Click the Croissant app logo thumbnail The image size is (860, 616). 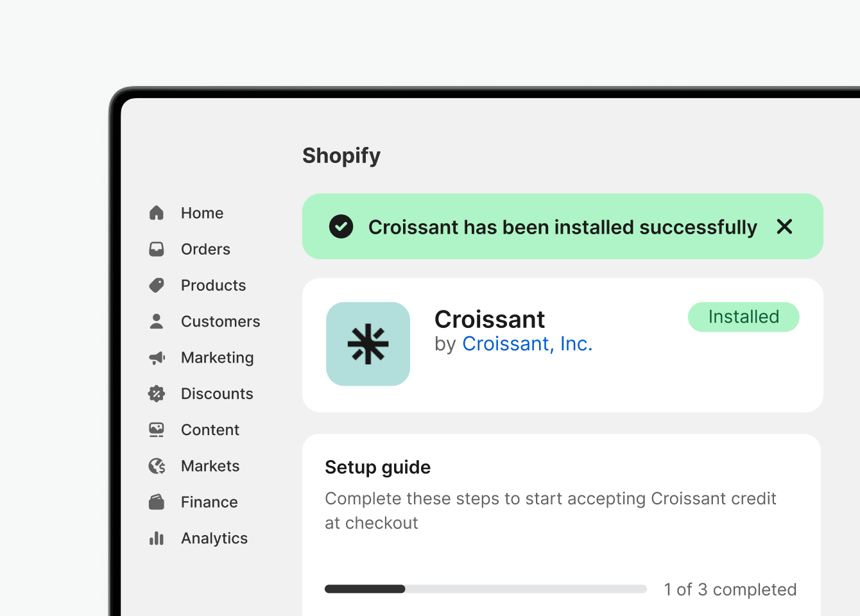point(368,344)
